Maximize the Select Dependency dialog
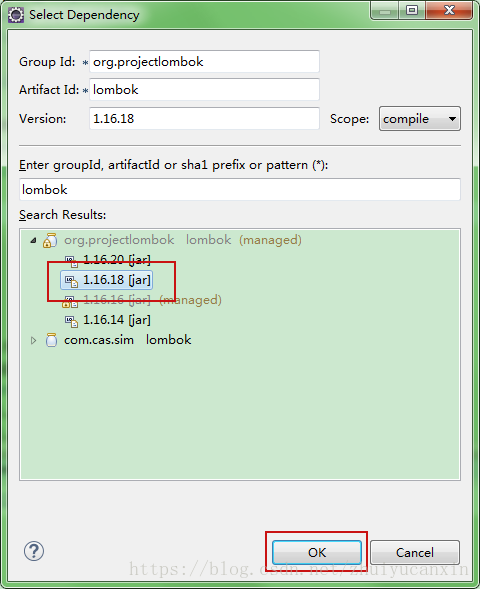 (x=412, y=10)
